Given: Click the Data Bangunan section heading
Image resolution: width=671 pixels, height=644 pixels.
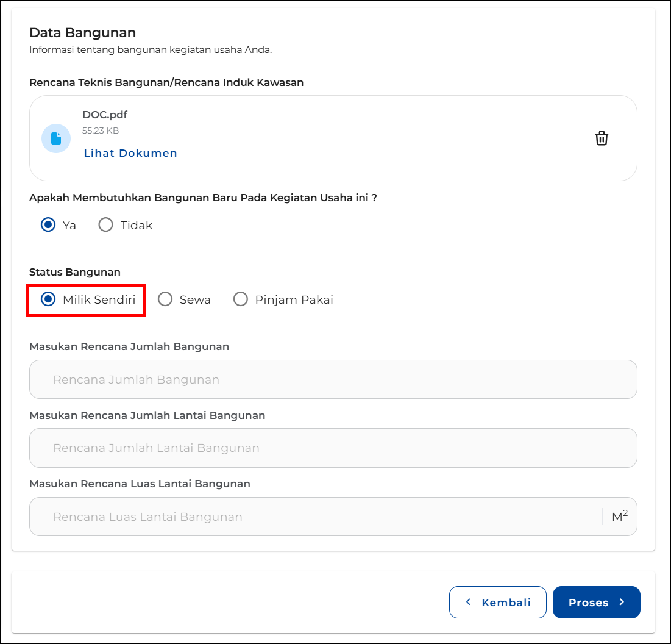Looking at the screenshot, I should (82, 32).
